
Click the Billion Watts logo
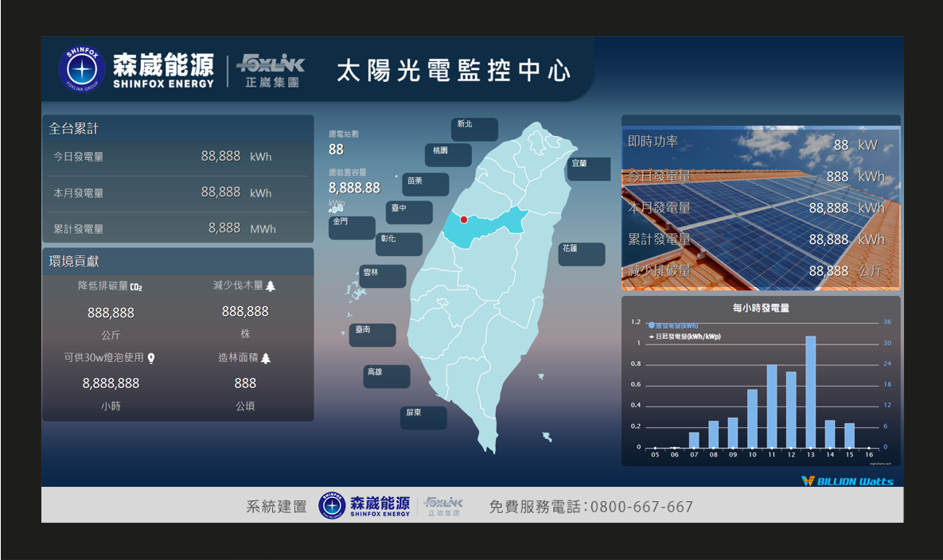click(848, 480)
